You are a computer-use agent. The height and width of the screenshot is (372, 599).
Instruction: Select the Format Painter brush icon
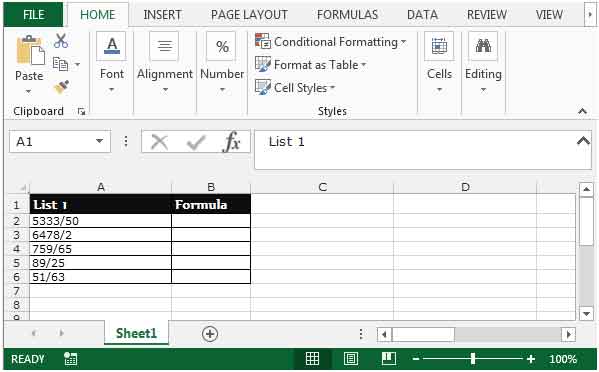click(x=61, y=87)
